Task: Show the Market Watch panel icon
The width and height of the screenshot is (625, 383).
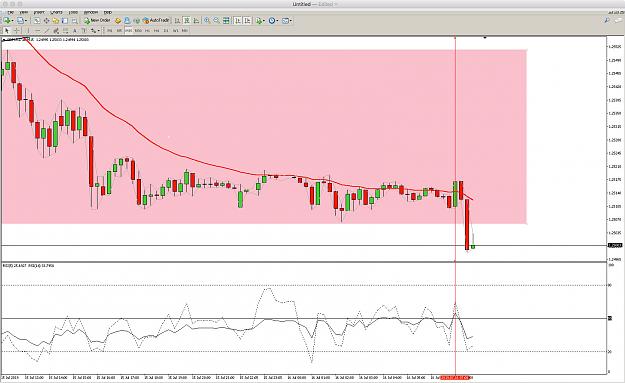Action: (37, 20)
